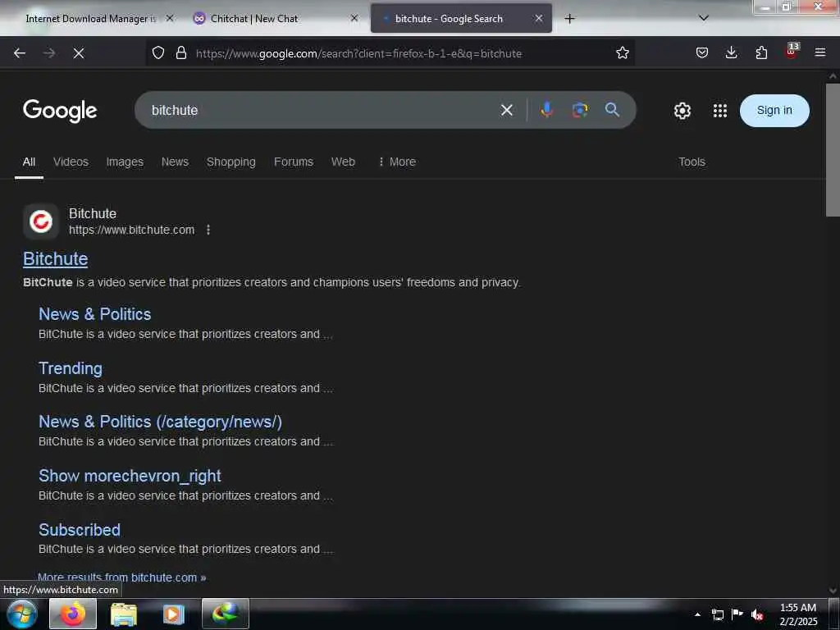Image resolution: width=840 pixels, height=630 pixels.
Task: Open muted volume tray icon
Action: [x=756, y=614]
